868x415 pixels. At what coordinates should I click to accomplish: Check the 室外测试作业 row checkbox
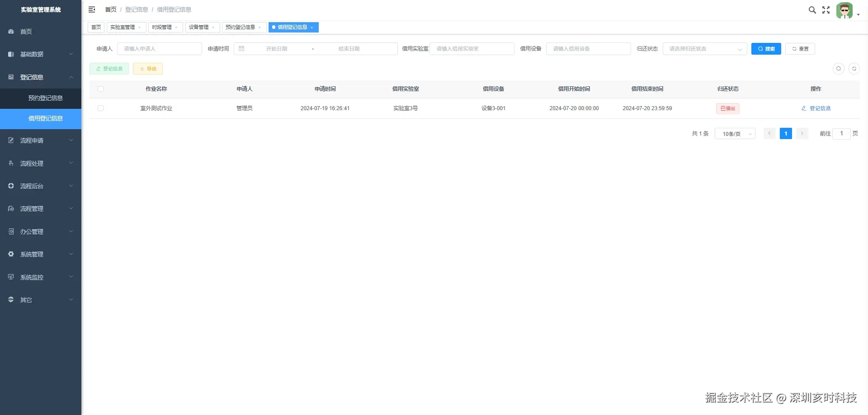point(100,108)
